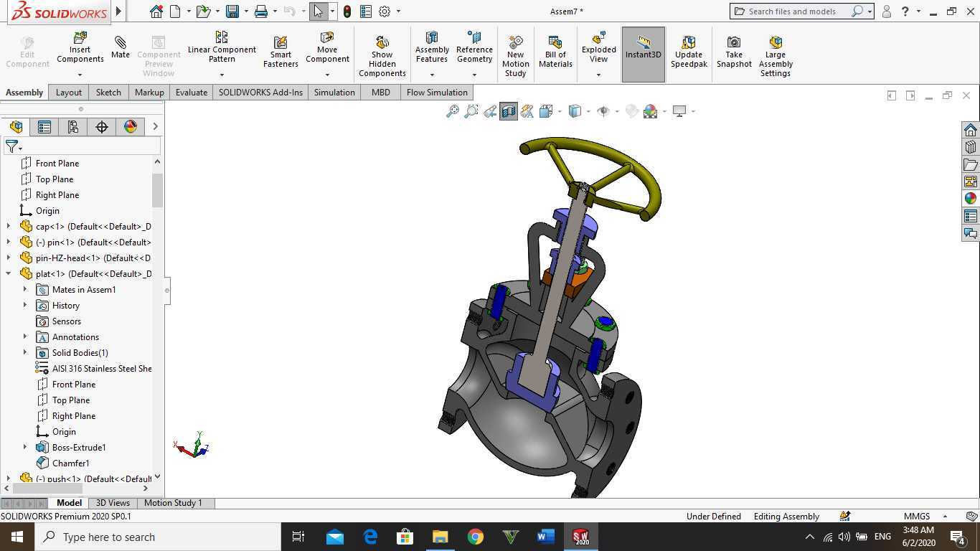Toggle the Section View tool
The height and width of the screenshot is (551, 980).
tap(509, 111)
